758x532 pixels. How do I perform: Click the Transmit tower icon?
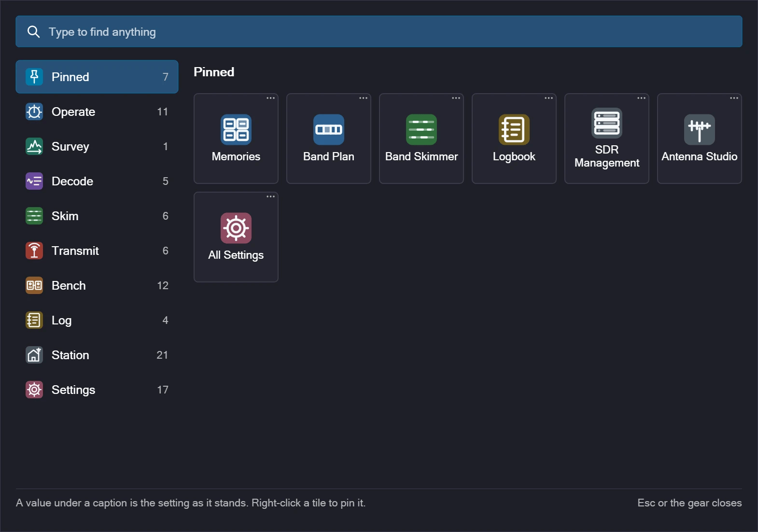tap(34, 251)
